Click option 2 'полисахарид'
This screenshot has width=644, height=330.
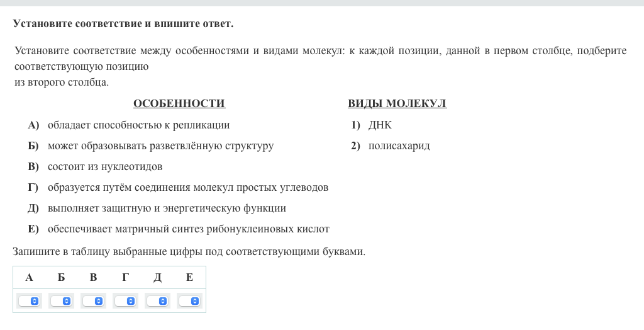pos(399,145)
